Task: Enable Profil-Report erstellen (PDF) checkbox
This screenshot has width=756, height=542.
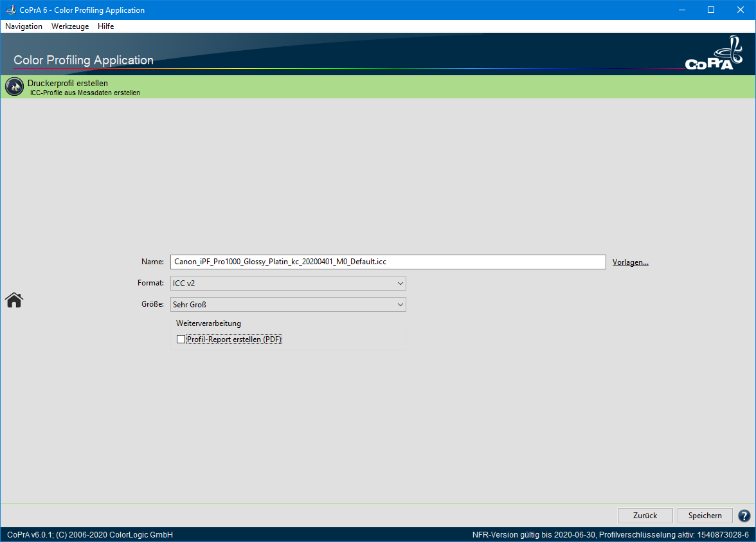Action: point(181,339)
